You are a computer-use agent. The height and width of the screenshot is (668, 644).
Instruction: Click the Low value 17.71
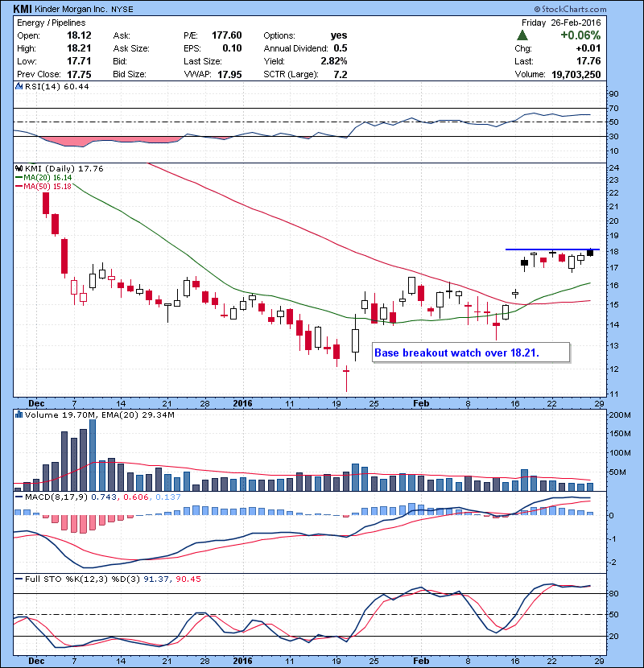point(79,61)
